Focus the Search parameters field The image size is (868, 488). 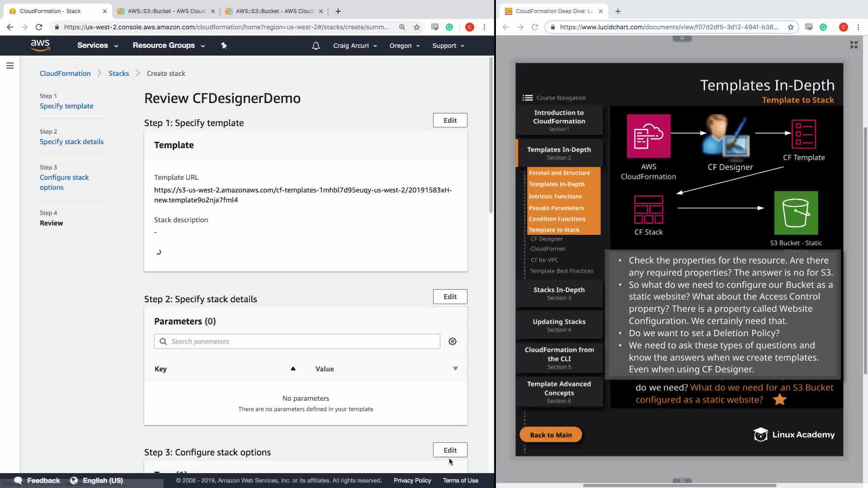(297, 342)
